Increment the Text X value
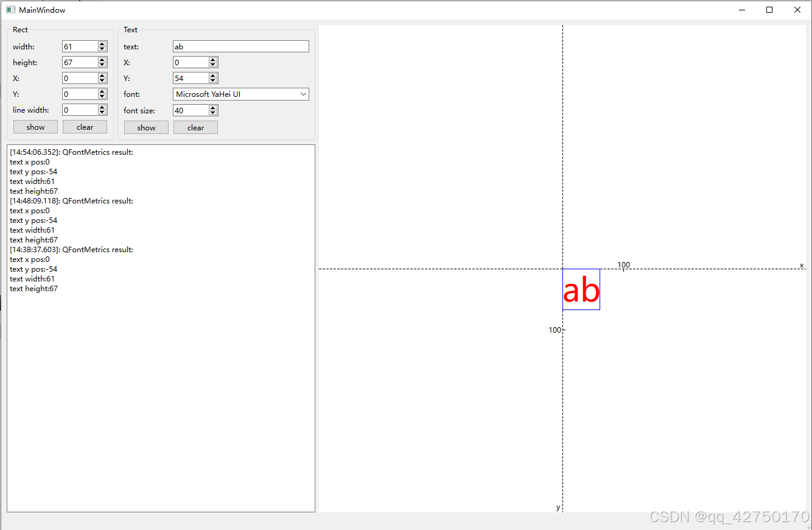The width and height of the screenshot is (812, 530). (x=212, y=59)
